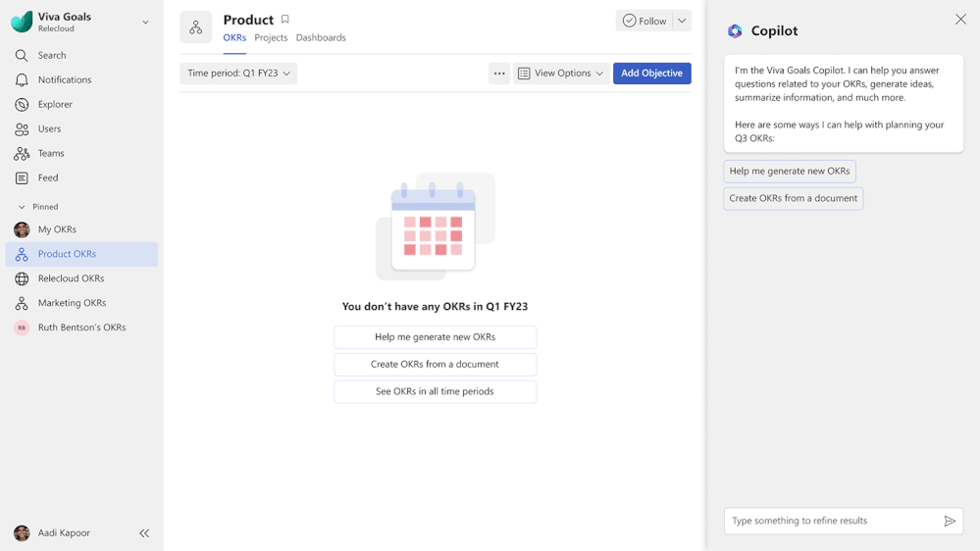980x551 pixels.
Task: Open Explorer in the sidebar
Action: click(x=55, y=105)
